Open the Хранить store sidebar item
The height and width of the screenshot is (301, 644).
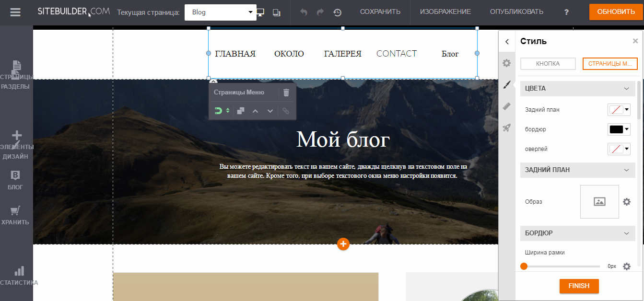click(15, 215)
